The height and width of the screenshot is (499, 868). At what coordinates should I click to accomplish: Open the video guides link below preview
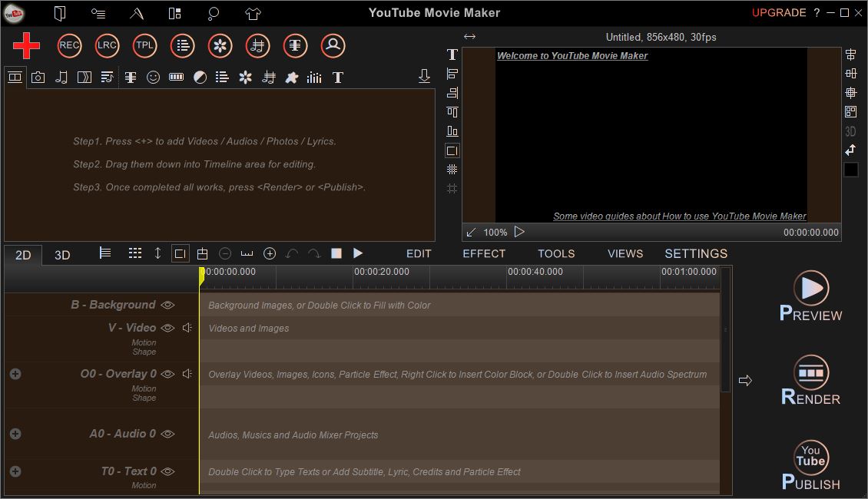(x=679, y=216)
